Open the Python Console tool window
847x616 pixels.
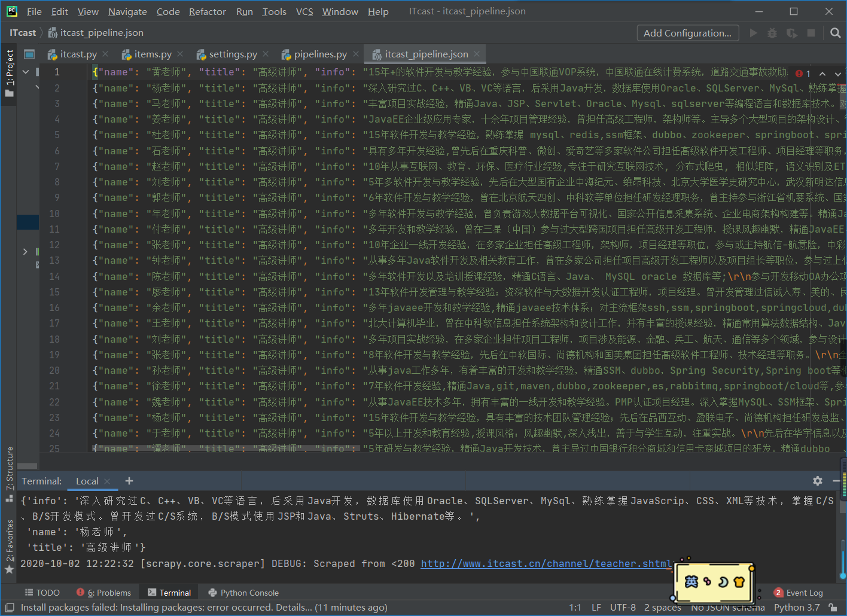click(243, 593)
